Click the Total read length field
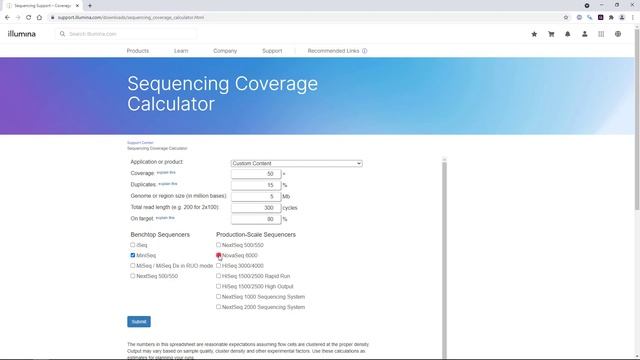Screen dimensions: 640x360 [x=256, y=208]
